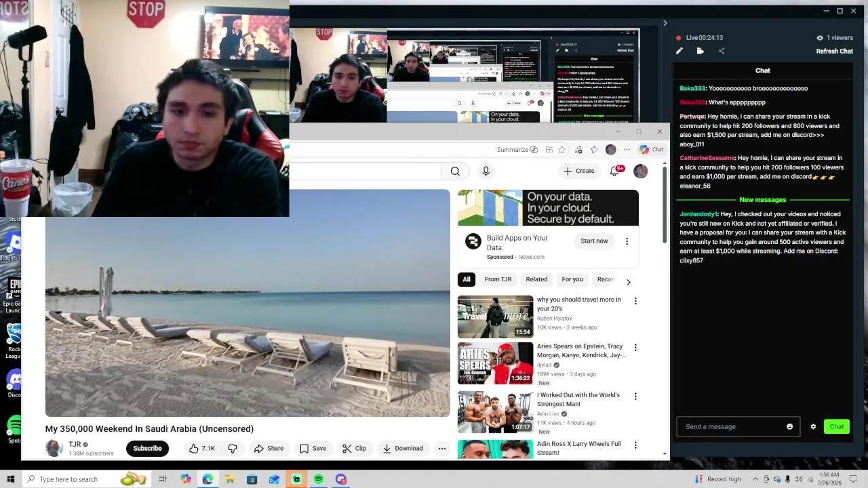The width and height of the screenshot is (868, 488).
Task: Like the video (7.1K)
Action: click(202, 448)
